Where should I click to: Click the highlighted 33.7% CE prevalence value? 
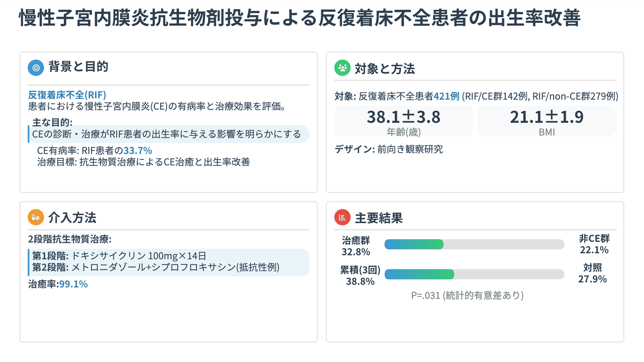click(x=138, y=151)
